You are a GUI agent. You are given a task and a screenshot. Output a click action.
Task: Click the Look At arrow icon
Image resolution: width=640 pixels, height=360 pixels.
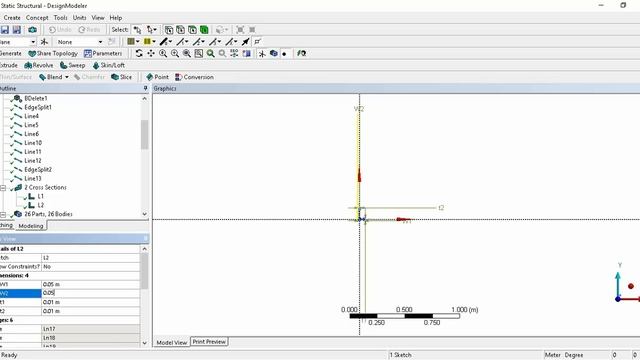click(245, 42)
